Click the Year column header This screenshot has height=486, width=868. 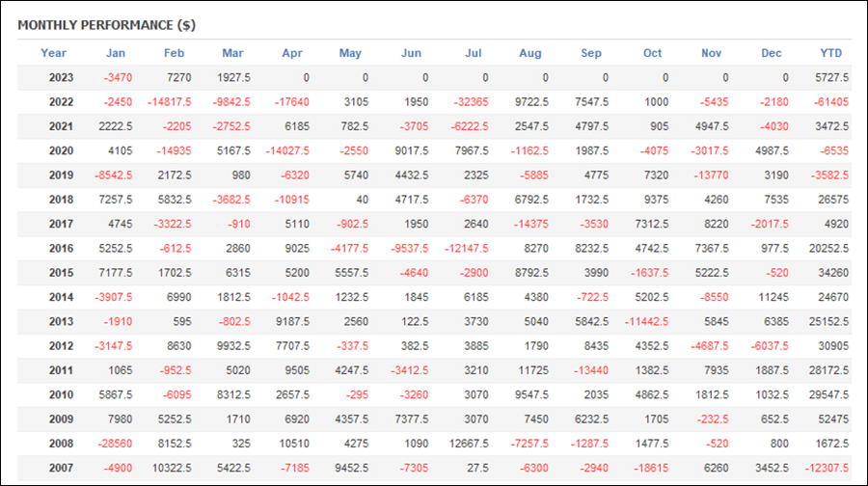pyautogui.click(x=53, y=53)
